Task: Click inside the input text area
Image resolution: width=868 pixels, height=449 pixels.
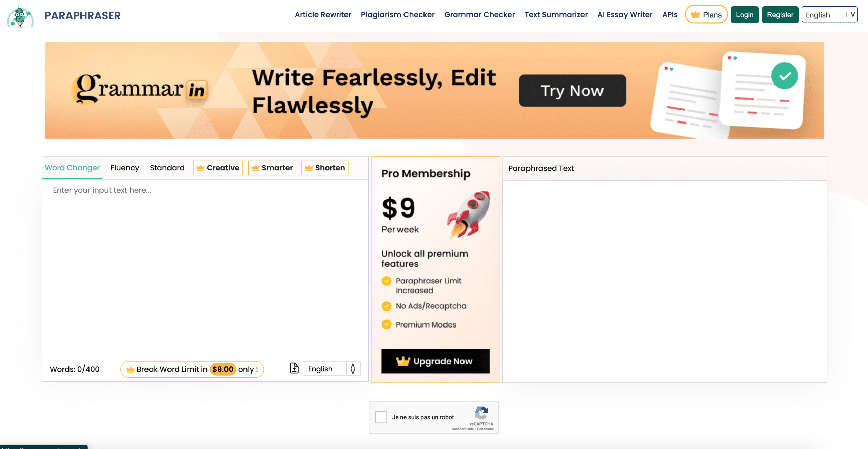Action: 205,268
